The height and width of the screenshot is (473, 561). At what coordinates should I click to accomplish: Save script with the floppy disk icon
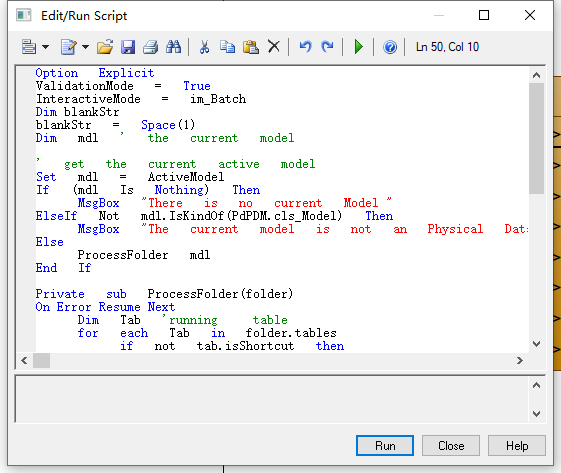[128, 47]
